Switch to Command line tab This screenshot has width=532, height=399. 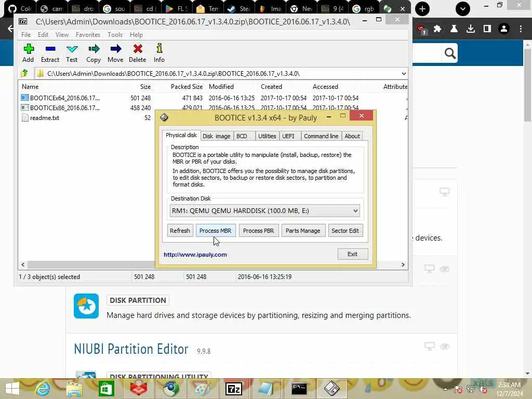point(321,136)
